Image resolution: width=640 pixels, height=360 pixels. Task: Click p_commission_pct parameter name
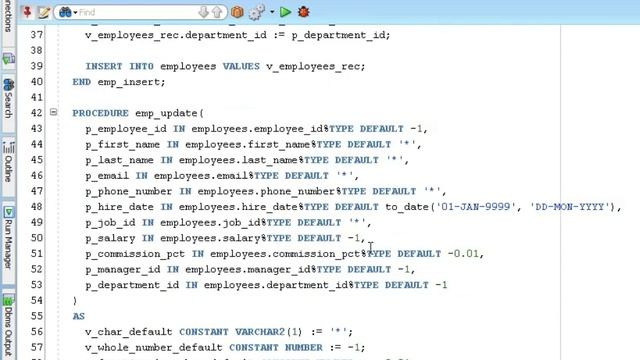[x=135, y=254]
